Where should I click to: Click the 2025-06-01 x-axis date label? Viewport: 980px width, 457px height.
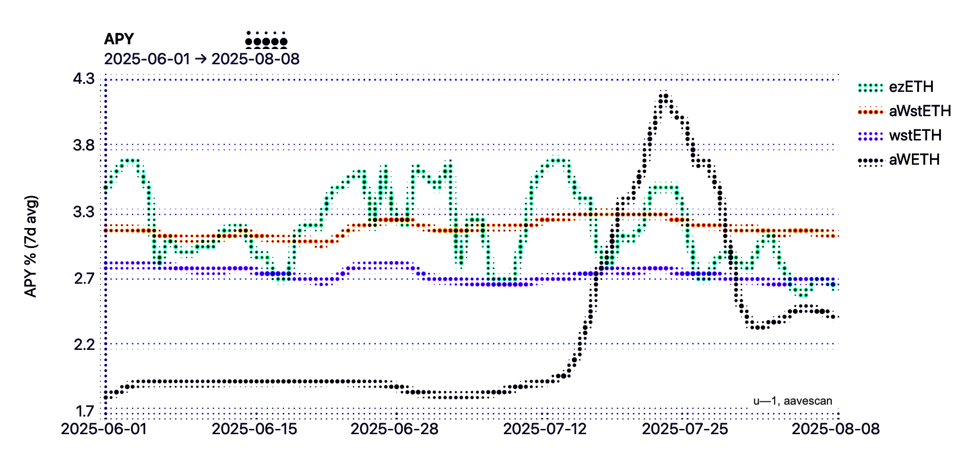click(x=104, y=429)
